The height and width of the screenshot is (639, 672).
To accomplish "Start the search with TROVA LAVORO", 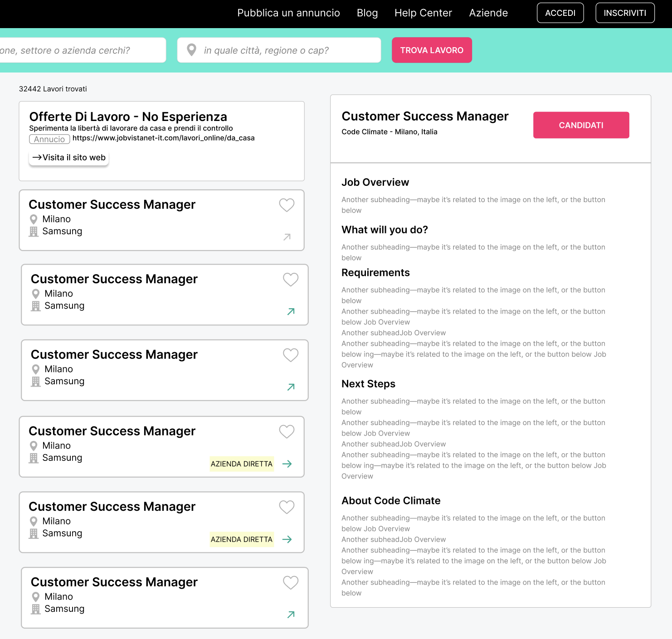I will pos(432,50).
